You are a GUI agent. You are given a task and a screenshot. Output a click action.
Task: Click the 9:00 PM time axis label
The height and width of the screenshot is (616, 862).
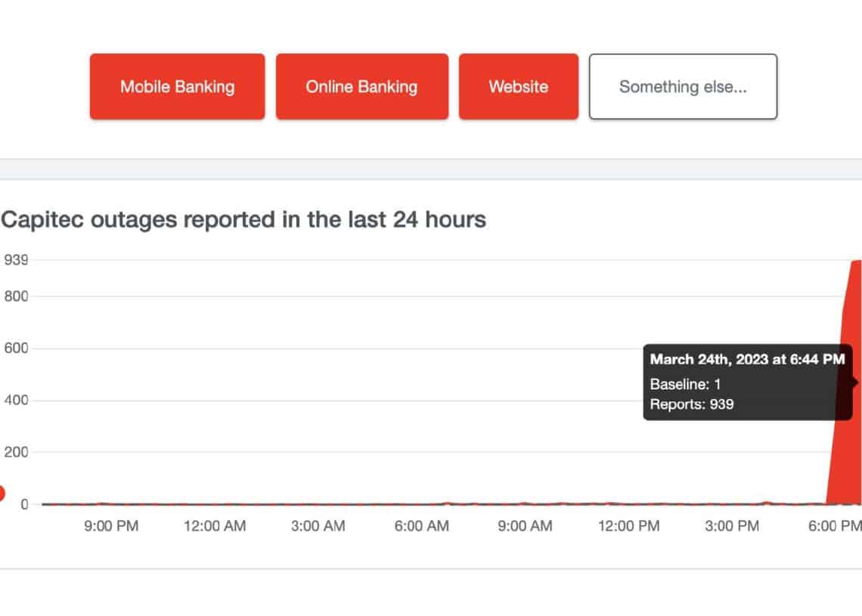coord(111,526)
